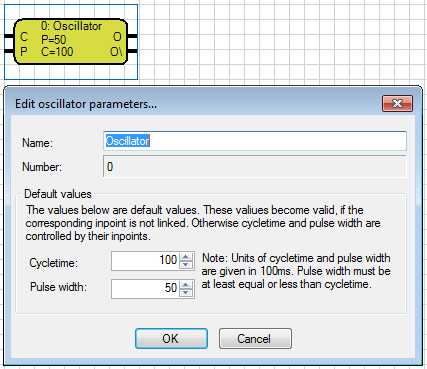Click the C inpoint connector of Oscillator
The width and height of the screenshot is (427, 369).
[x=9, y=36]
